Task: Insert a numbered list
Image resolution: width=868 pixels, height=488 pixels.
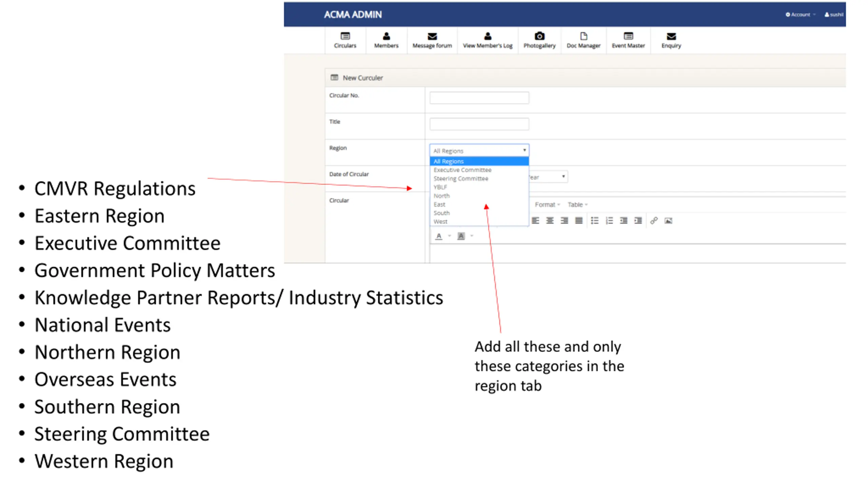Action: (x=609, y=221)
